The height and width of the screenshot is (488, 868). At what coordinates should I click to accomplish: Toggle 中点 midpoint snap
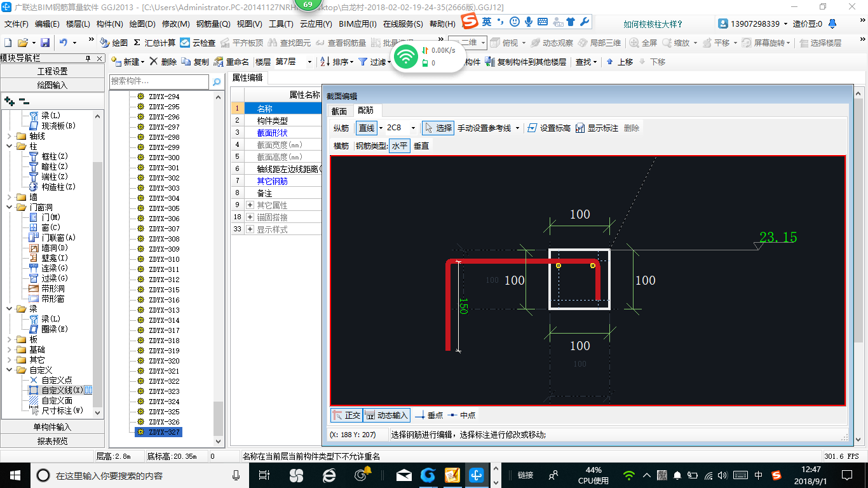(461, 415)
